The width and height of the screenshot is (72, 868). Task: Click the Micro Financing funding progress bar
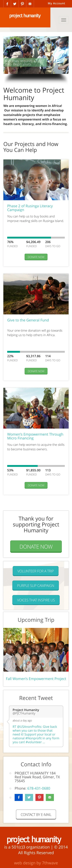point(36,466)
